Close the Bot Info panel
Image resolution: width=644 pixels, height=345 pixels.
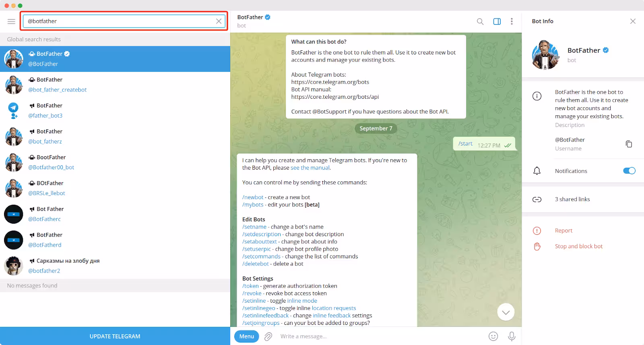[633, 21]
